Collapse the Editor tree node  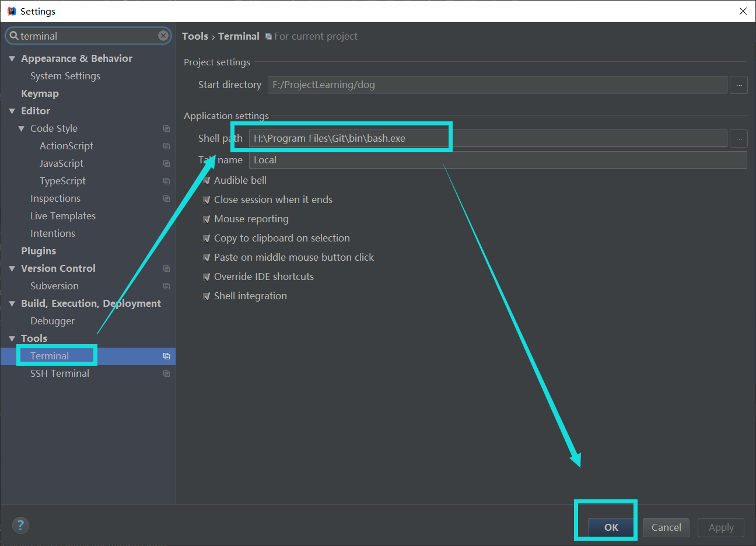pyautogui.click(x=12, y=111)
